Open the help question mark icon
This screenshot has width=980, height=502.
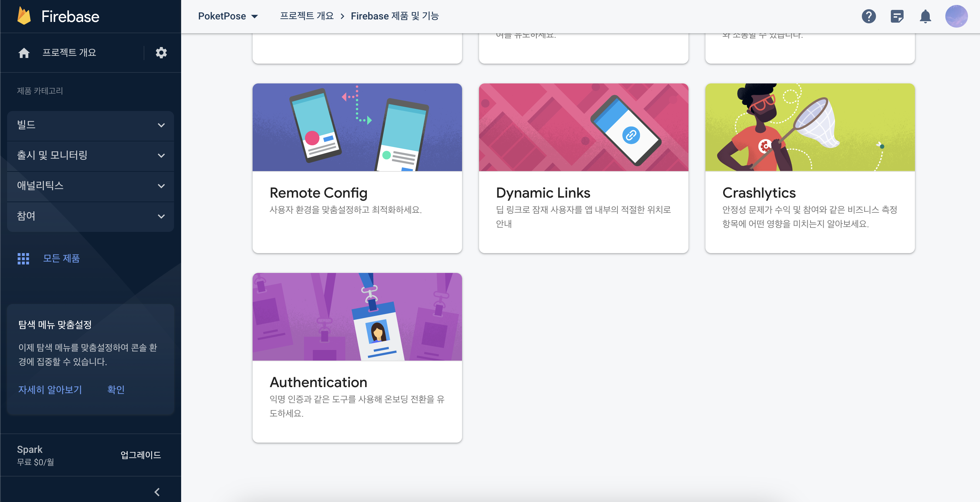point(869,16)
